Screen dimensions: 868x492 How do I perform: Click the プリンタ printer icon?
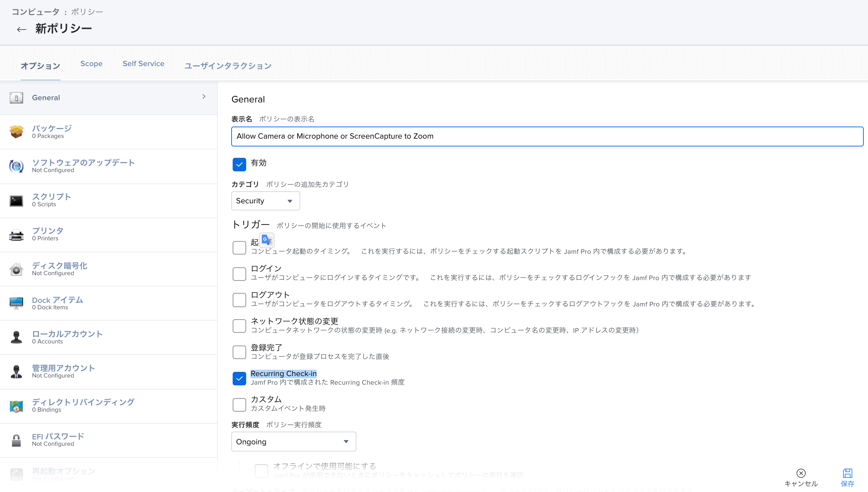pyautogui.click(x=16, y=235)
